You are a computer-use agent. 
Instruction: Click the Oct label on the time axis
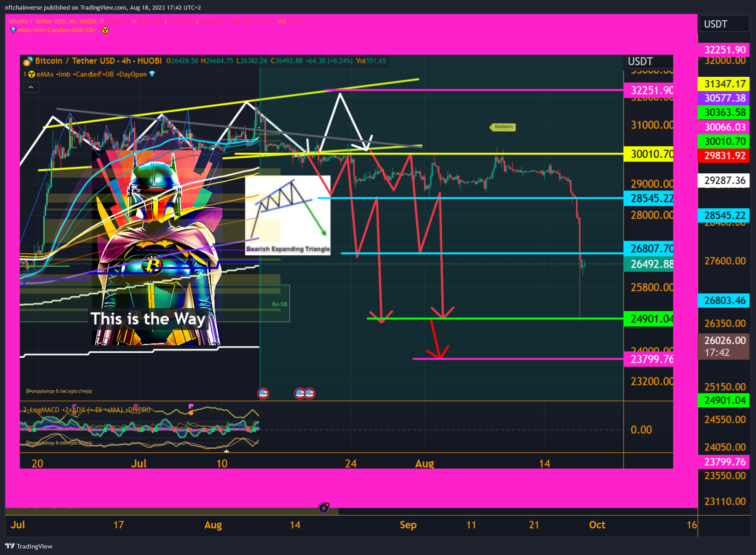click(597, 525)
